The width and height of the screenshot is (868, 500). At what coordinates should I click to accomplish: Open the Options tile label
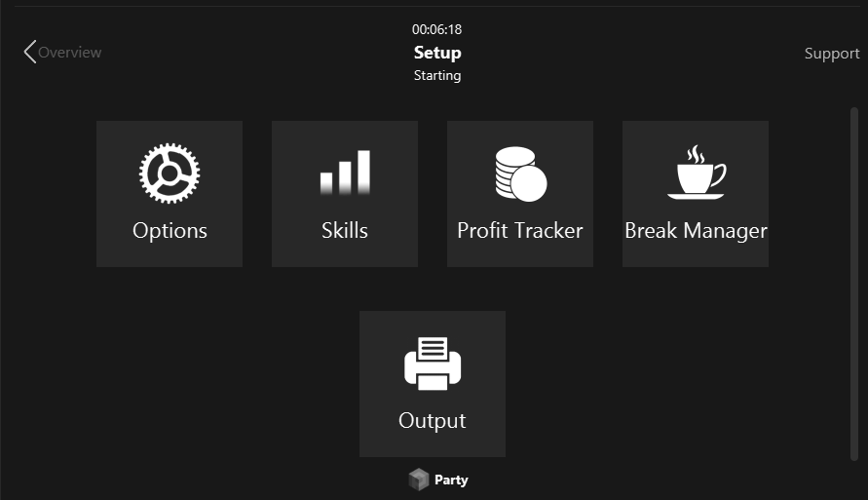pos(170,231)
